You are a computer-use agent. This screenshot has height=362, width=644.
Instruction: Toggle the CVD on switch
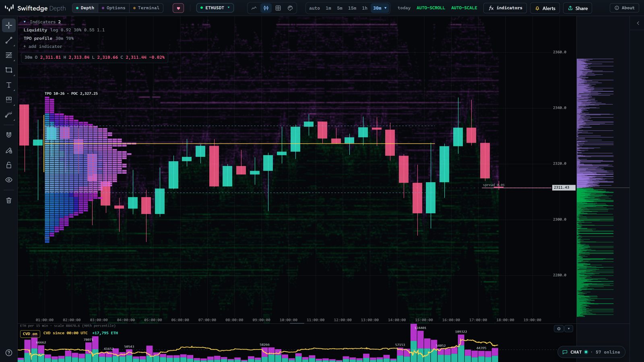point(30,334)
